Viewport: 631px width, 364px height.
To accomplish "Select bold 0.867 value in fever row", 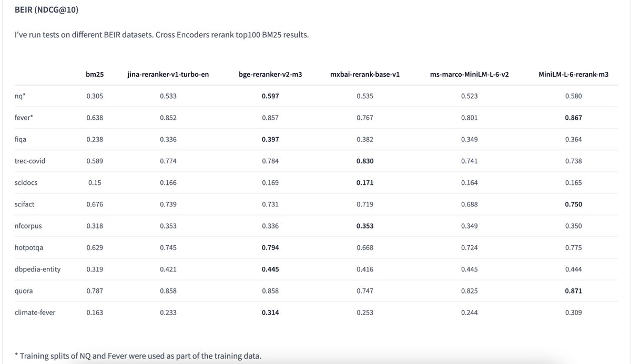I will click(574, 118).
